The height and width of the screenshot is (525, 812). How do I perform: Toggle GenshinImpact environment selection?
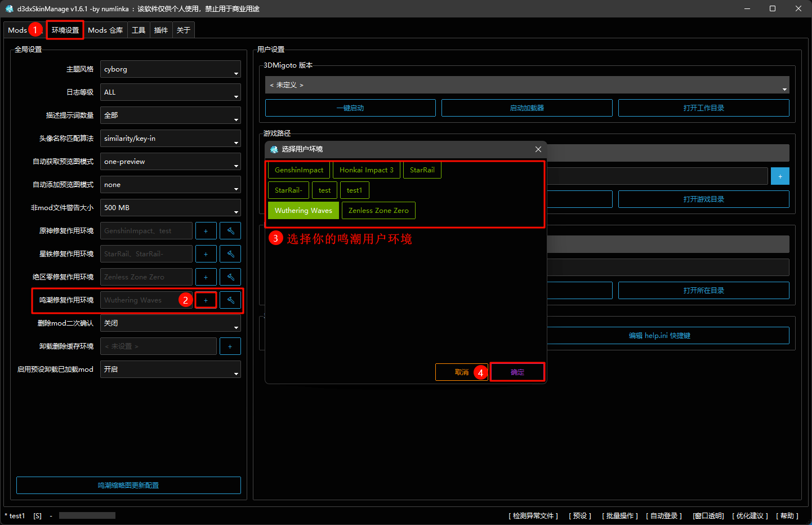click(299, 170)
